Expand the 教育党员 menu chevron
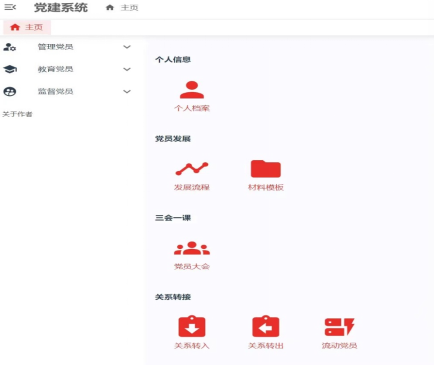This screenshot has height=365, width=434. pos(127,69)
